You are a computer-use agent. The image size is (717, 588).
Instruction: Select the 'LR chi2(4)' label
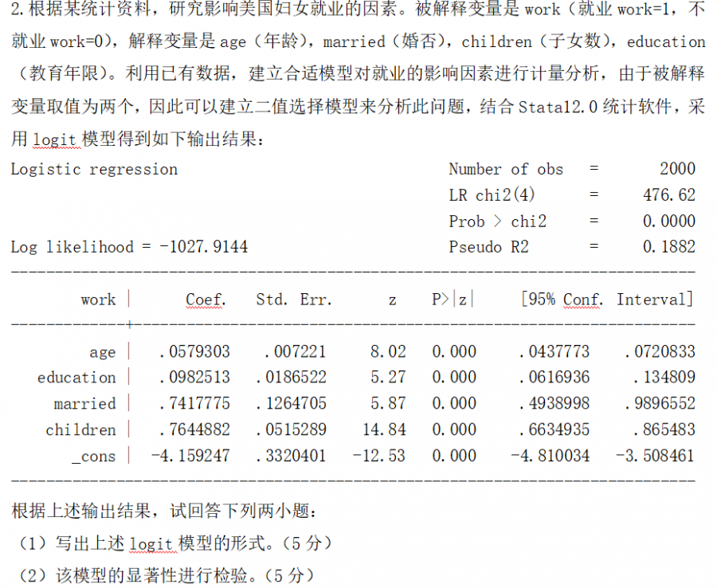(x=492, y=195)
